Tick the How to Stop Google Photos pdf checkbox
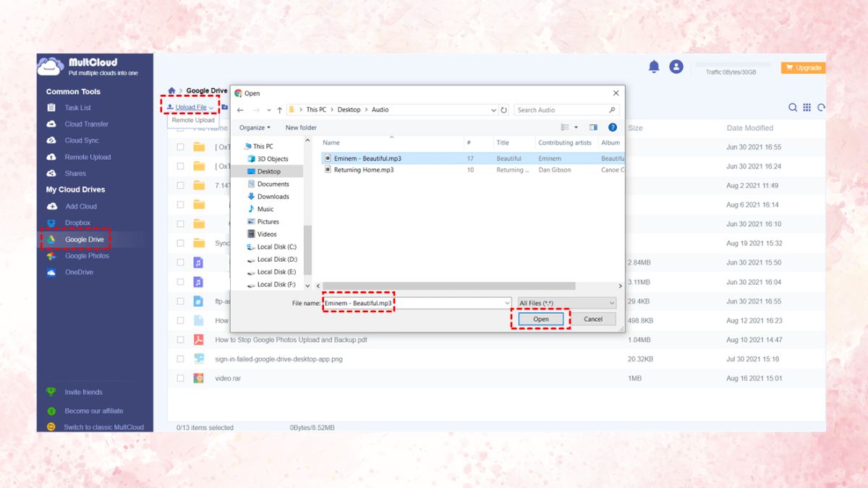This screenshot has width=868, height=488. click(x=180, y=340)
